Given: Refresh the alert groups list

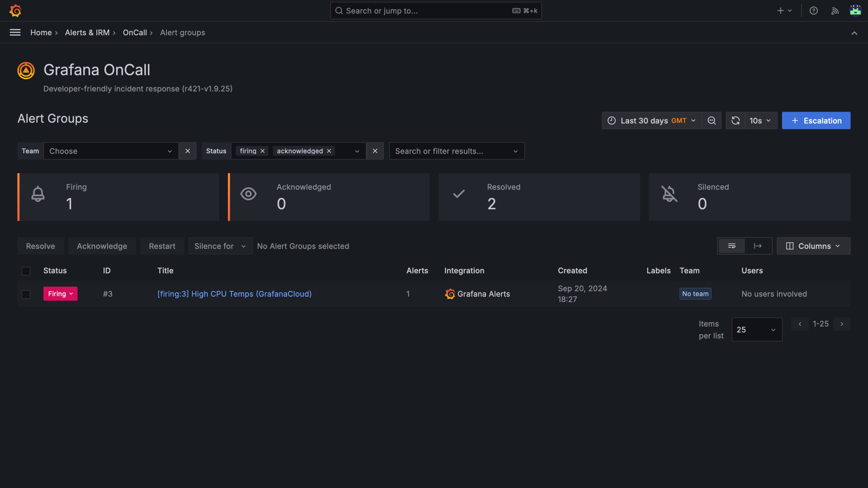Looking at the screenshot, I should click(736, 121).
